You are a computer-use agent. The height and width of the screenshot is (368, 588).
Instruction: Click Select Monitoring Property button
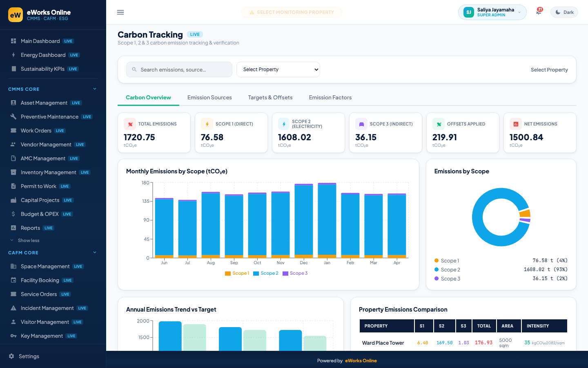coord(292,12)
